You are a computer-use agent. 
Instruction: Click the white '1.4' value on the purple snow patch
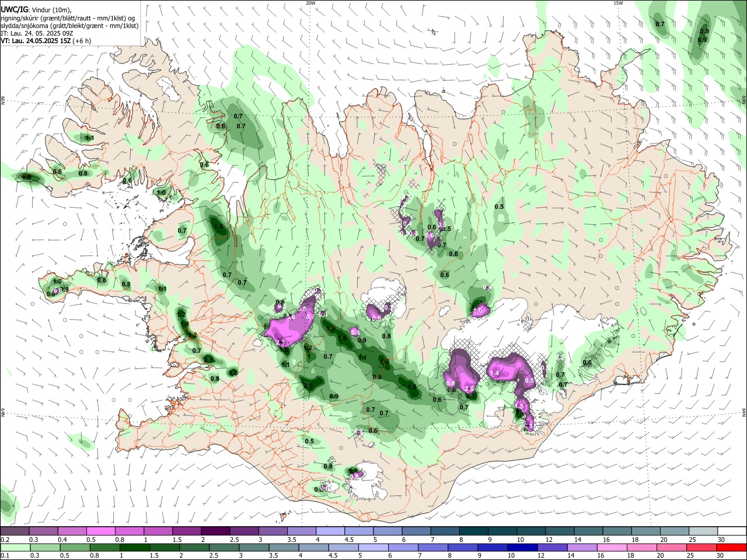point(494,373)
